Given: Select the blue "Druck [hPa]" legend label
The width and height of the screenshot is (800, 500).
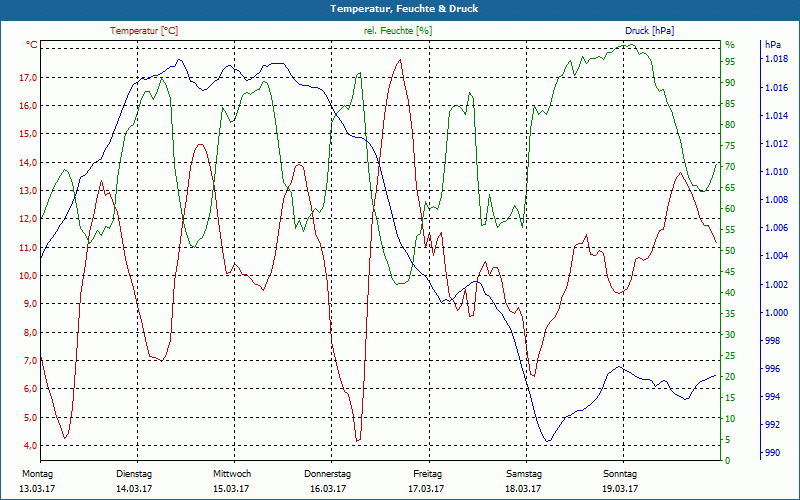Looking at the screenshot, I should click(x=649, y=31).
